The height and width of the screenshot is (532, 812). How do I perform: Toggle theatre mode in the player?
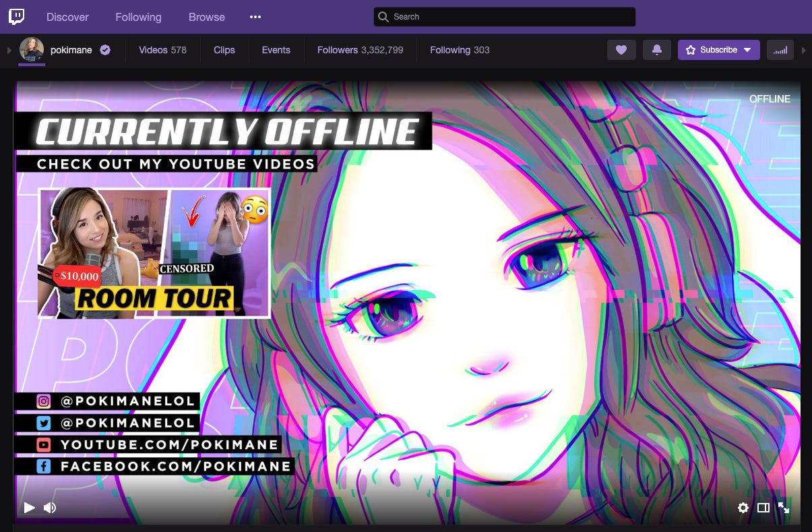point(763,508)
